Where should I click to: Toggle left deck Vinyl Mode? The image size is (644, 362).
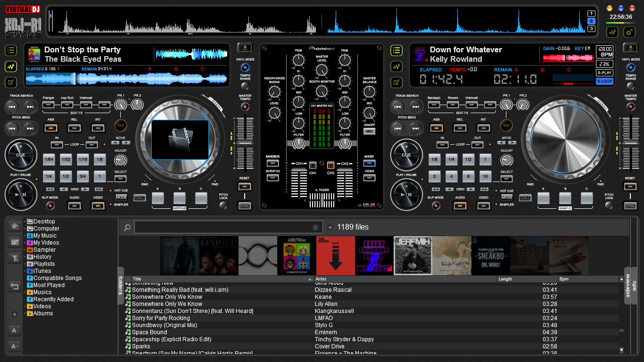[245, 67]
